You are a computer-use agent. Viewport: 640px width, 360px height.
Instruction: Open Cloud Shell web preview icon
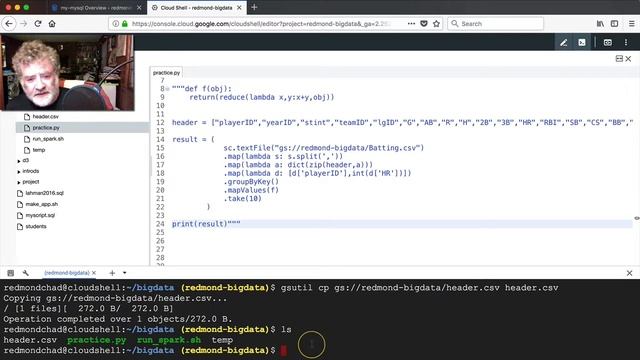pyautogui.click(x=608, y=42)
